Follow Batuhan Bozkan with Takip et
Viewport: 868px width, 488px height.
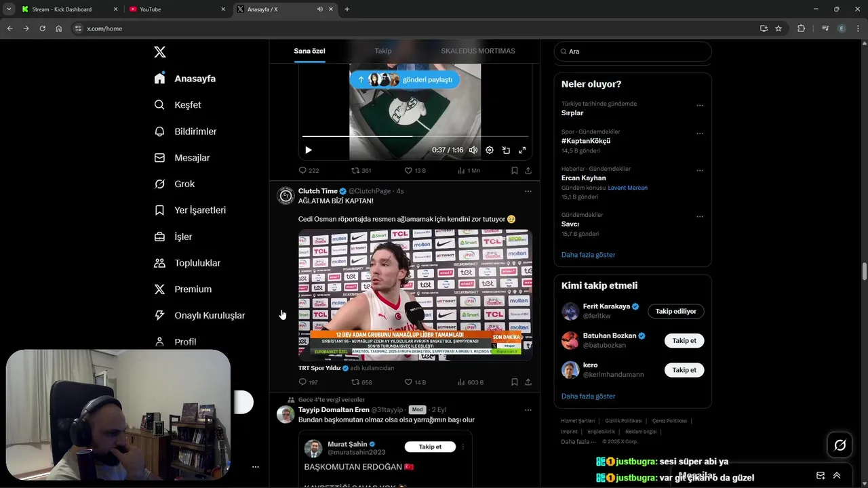684,341
